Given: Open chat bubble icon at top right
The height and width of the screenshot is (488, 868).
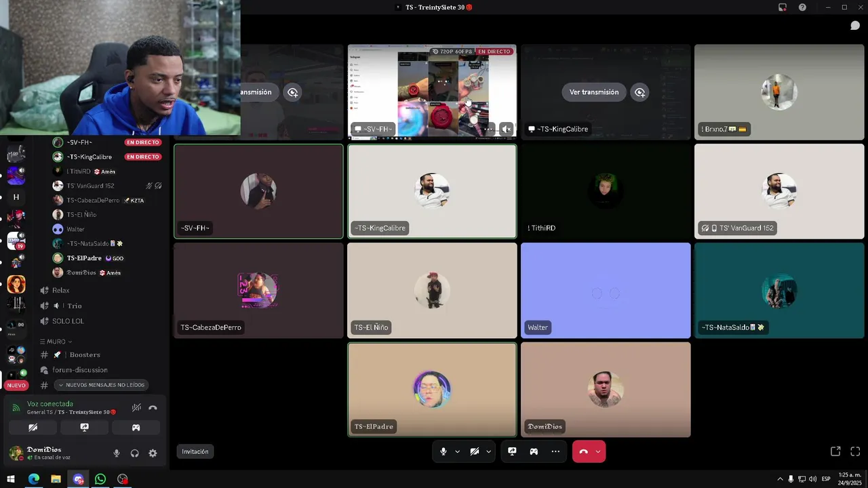Looking at the screenshot, I should pos(855,26).
